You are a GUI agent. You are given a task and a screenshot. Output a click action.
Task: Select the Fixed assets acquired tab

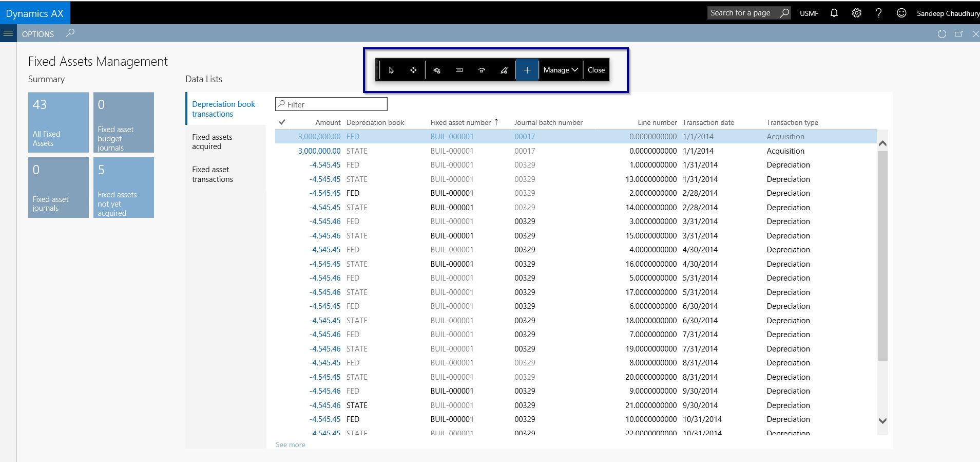point(225,142)
